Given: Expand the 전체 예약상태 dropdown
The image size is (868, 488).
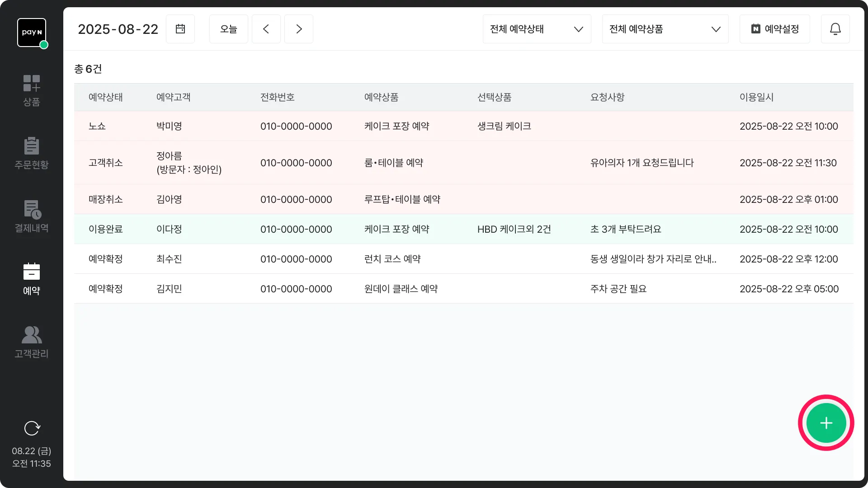Looking at the screenshot, I should [x=537, y=29].
